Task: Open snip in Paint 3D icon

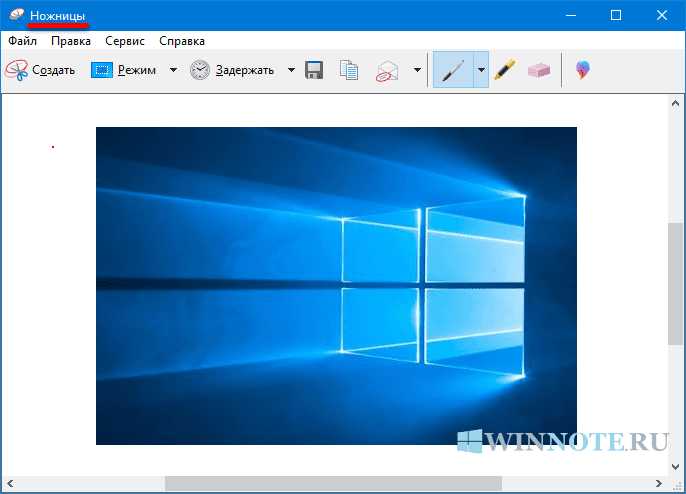Action: pyautogui.click(x=582, y=70)
